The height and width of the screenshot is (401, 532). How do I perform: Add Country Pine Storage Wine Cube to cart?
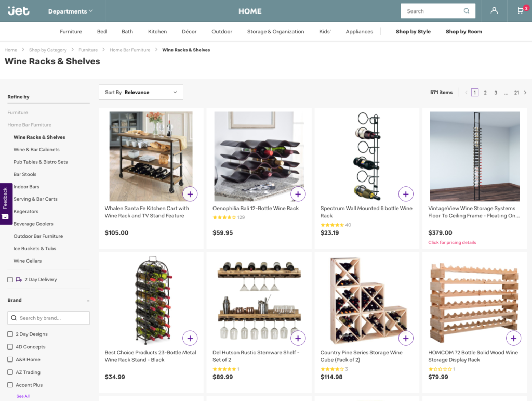[406, 338]
